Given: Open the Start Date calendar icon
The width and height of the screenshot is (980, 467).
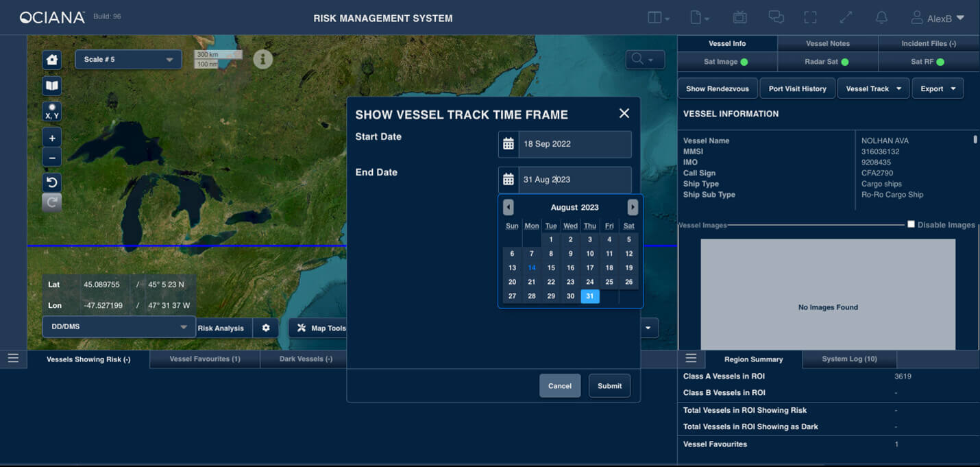Looking at the screenshot, I should pos(509,144).
